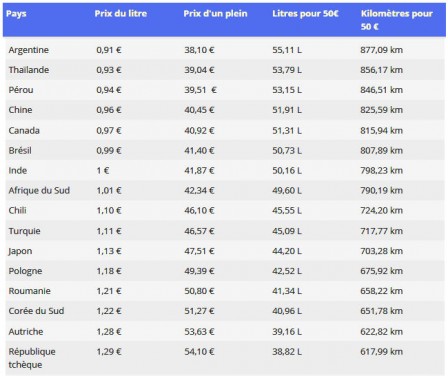This screenshot has width=448, height=376.
Task: Click the Turquie country cell
Action: coord(24,231)
